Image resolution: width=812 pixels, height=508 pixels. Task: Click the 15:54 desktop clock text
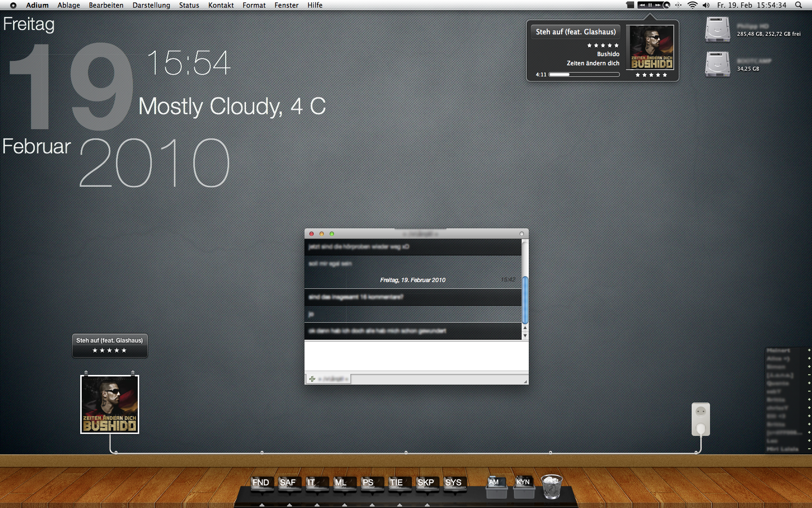pos(188,63)
